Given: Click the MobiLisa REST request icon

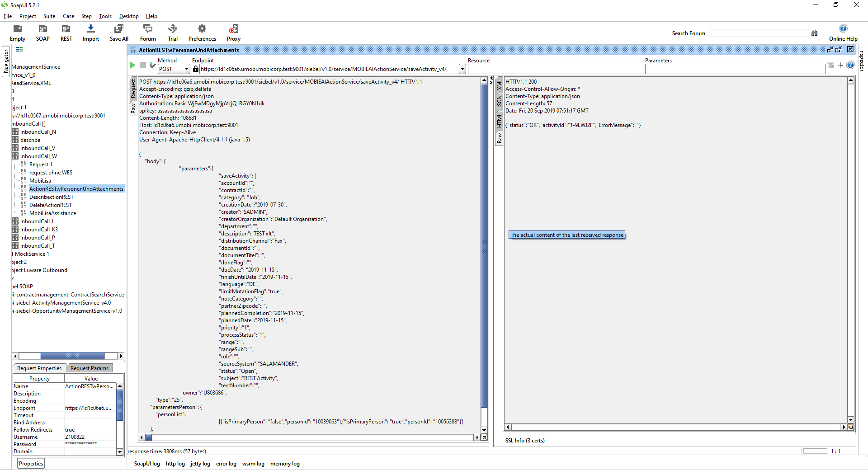Looking at the screenshot, I should pos(24,181).
